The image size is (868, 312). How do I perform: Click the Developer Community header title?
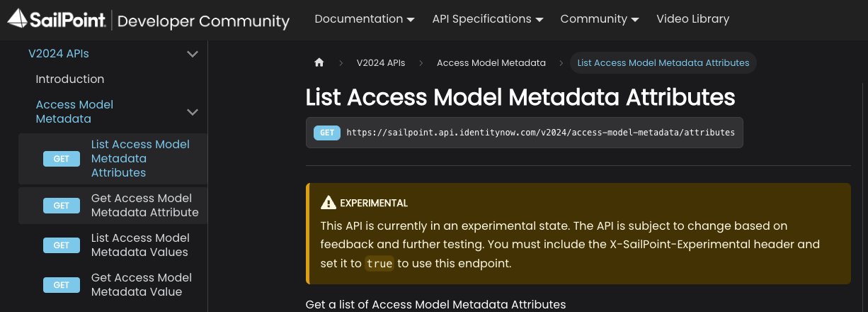click(x=203, y=21)
